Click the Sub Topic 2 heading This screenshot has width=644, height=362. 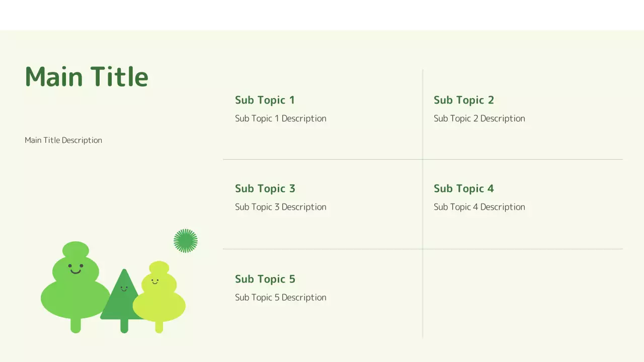pos(463,100)
